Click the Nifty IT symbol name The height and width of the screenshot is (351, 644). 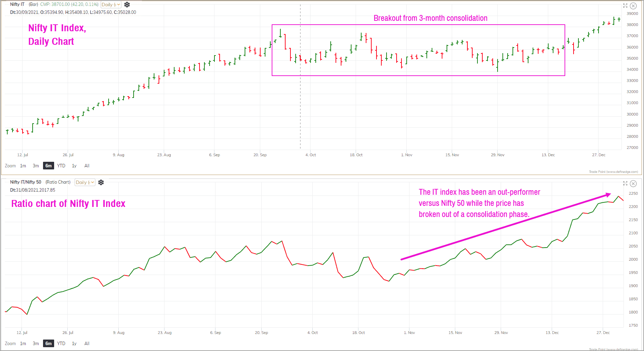(x=17, y=4)
